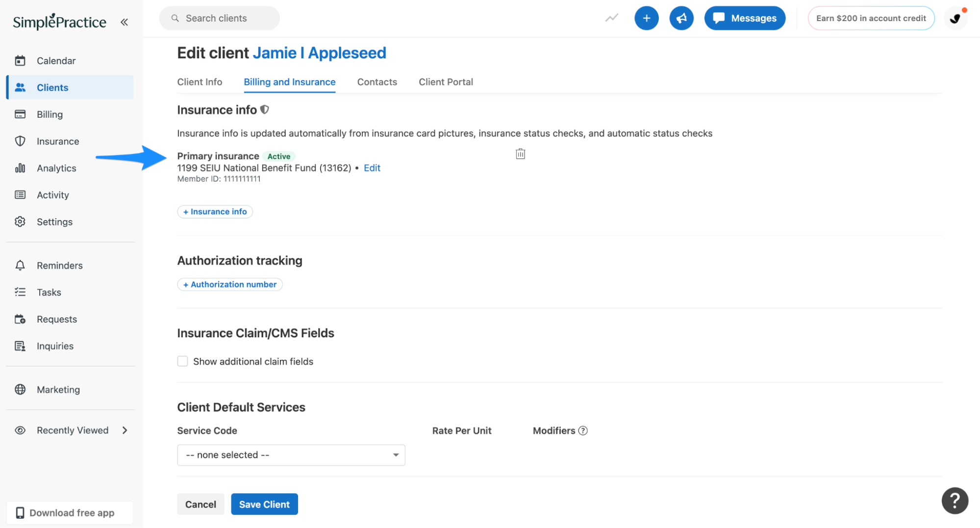Click Edit link for primary insurance
The image size is (980, 528).
click(x=372, y=168)
